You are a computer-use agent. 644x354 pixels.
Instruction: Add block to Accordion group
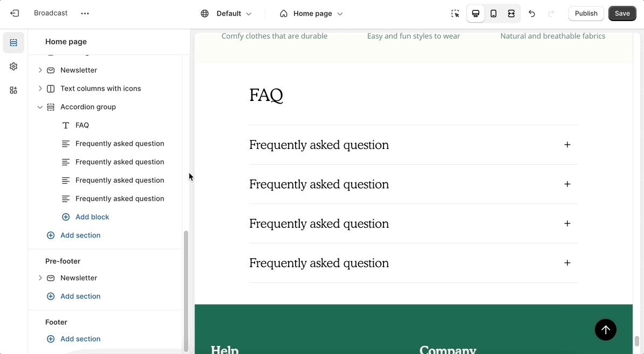tap(92, 217)
